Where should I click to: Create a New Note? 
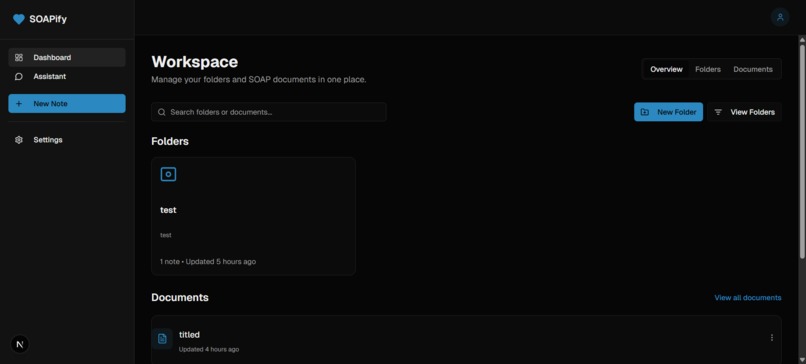(x=67, y=103)
